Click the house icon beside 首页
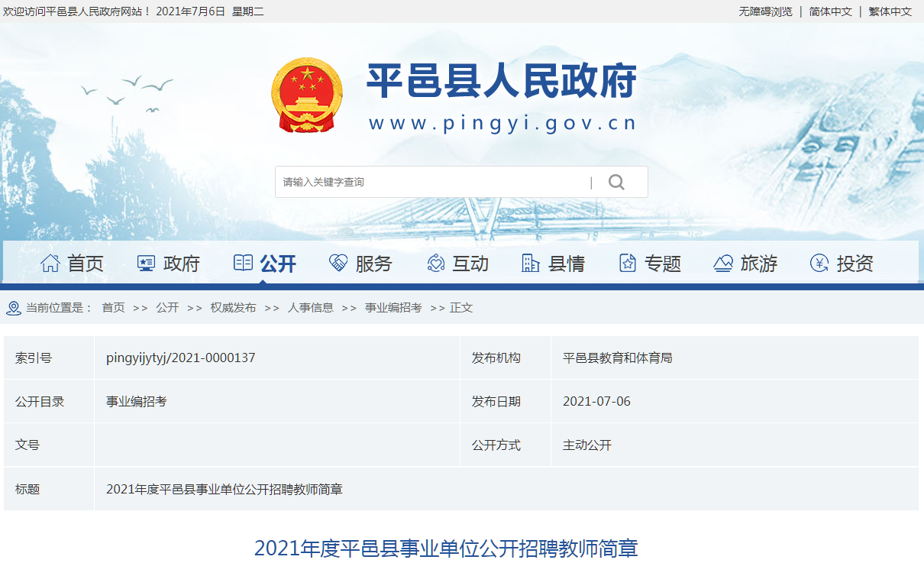Image resolution: width=924 pixels, height=576 pixels. [50, 264]
